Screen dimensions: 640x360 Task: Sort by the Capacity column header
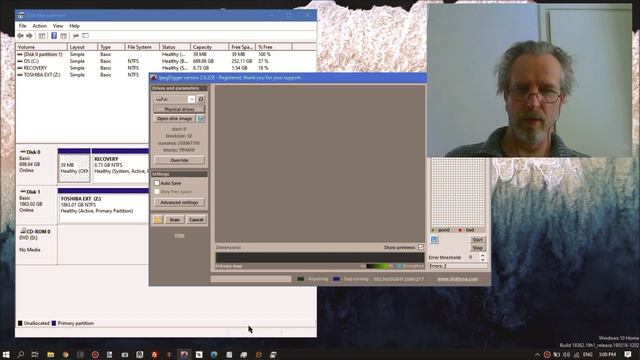coord(209,47)
